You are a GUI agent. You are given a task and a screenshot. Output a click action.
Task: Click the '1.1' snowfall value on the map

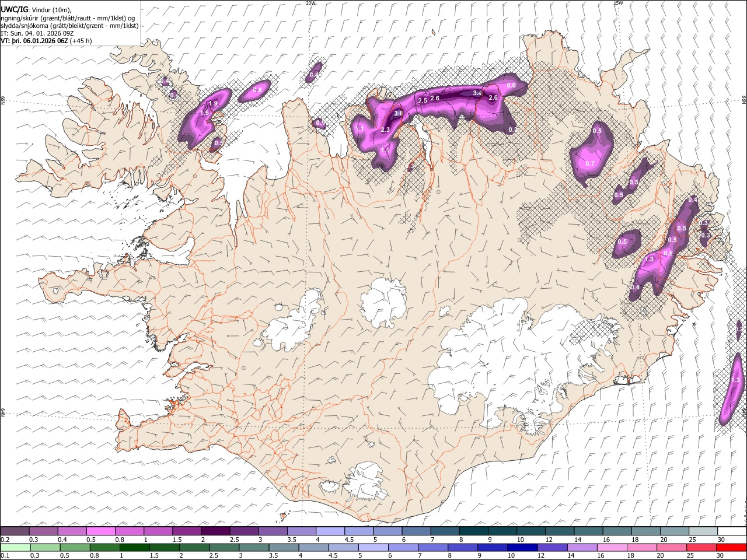tap(359, 129)
